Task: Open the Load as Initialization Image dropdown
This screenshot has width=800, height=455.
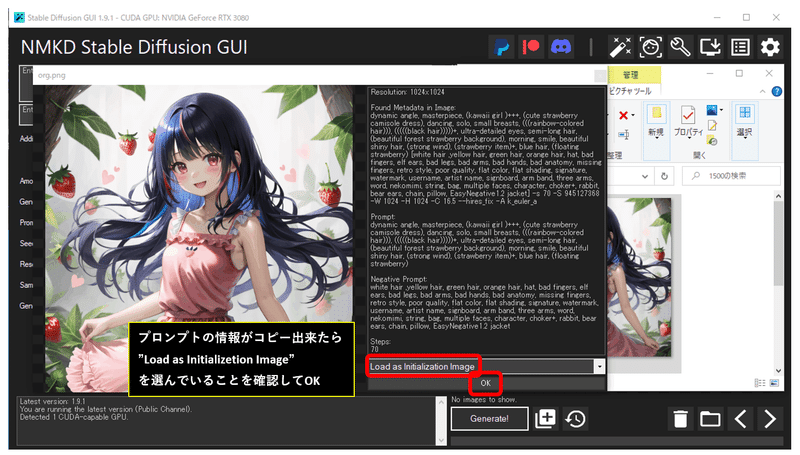Action: (x=599, y=367)
